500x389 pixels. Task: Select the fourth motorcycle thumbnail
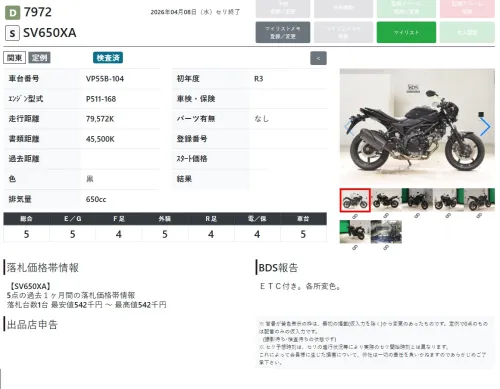point(448,200)
